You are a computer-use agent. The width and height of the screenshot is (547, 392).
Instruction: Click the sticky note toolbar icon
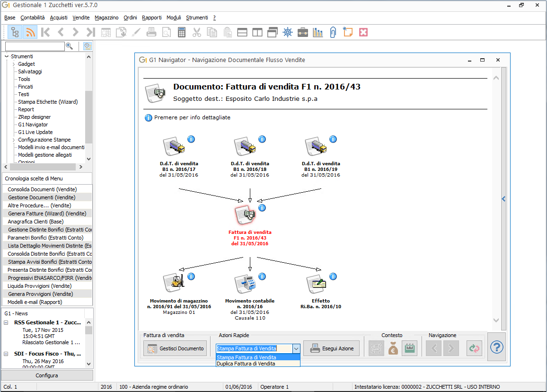tap(348, 33)
